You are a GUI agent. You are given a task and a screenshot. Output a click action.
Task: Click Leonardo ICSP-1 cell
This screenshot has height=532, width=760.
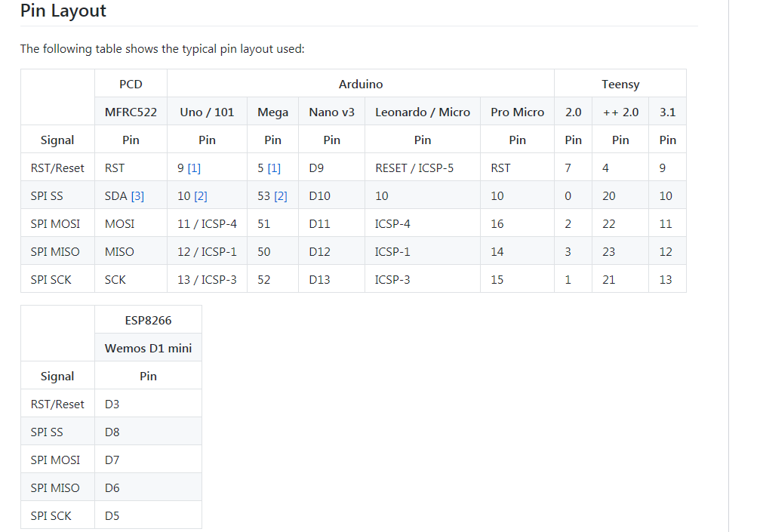tap(423, 252)
